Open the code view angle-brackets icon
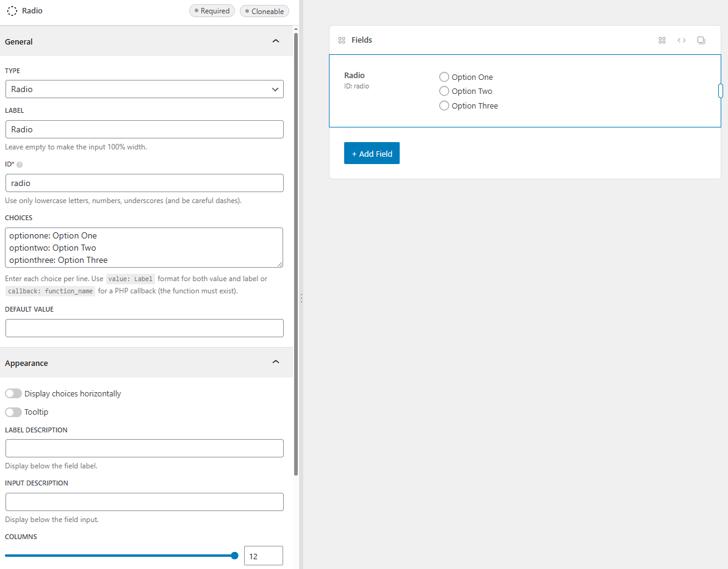The width and height of the screenshot is (728, 569). point(682,40)
